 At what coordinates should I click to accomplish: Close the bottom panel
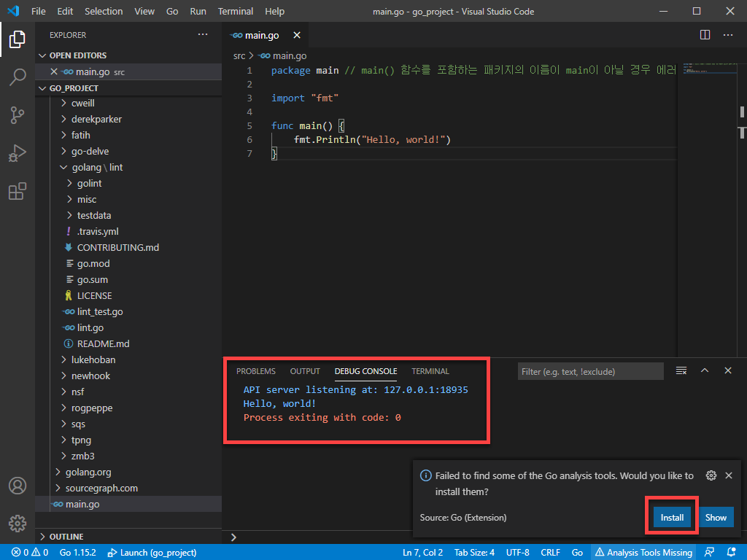(728, 370)
